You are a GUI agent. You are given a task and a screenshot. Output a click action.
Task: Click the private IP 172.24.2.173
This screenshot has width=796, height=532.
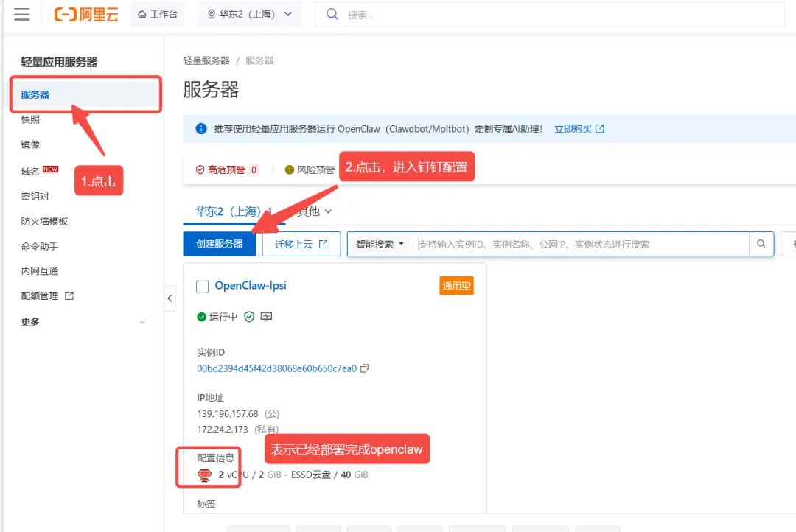(223, 429)
